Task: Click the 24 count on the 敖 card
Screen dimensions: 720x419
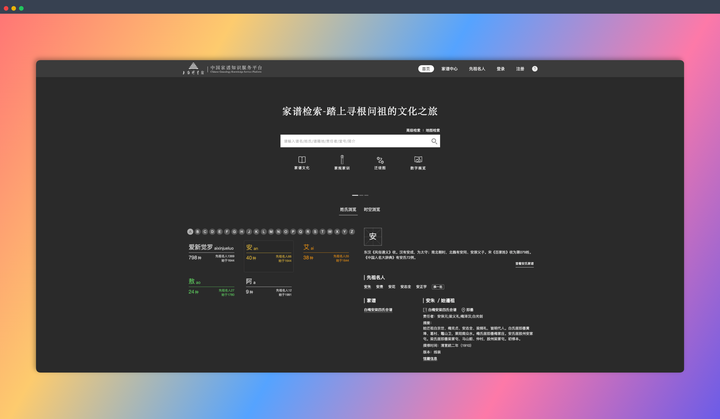Action: [x=192, y=292]
